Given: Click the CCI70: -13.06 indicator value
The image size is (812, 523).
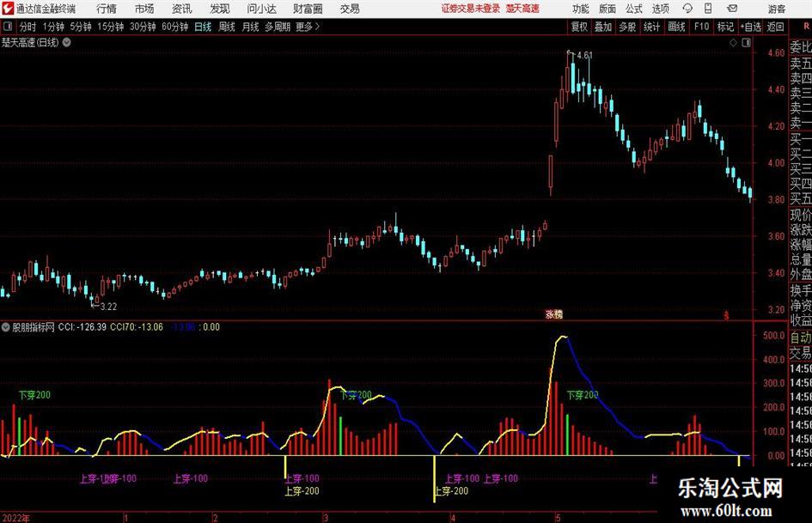Looking at the screenshot, I should 137,327.
